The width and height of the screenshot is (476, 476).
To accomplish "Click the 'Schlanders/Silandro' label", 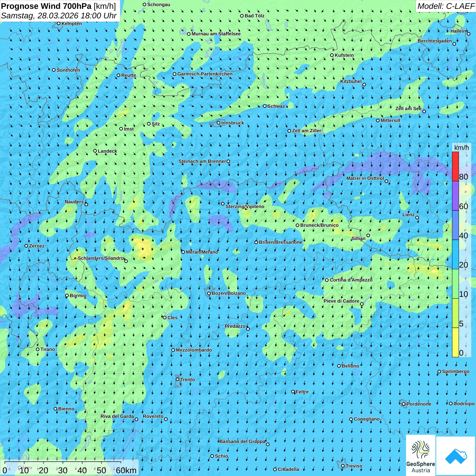I will point(101,258).
